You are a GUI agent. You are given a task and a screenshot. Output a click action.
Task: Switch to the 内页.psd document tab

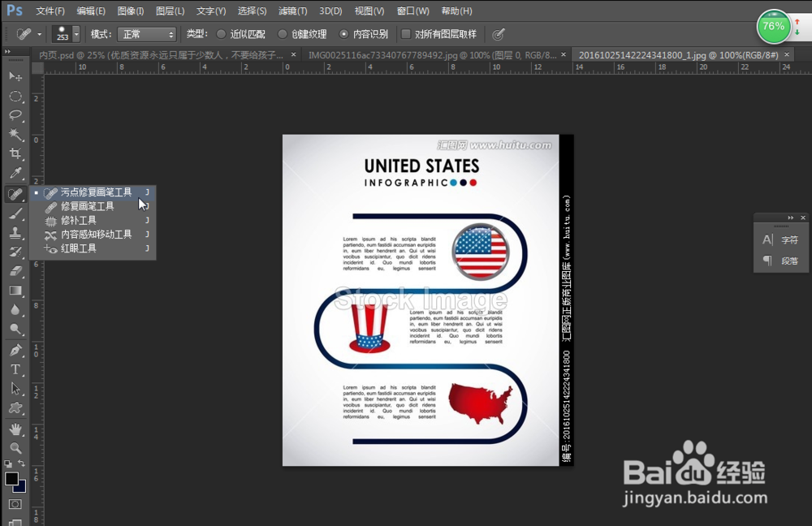[x=161, y=55]
